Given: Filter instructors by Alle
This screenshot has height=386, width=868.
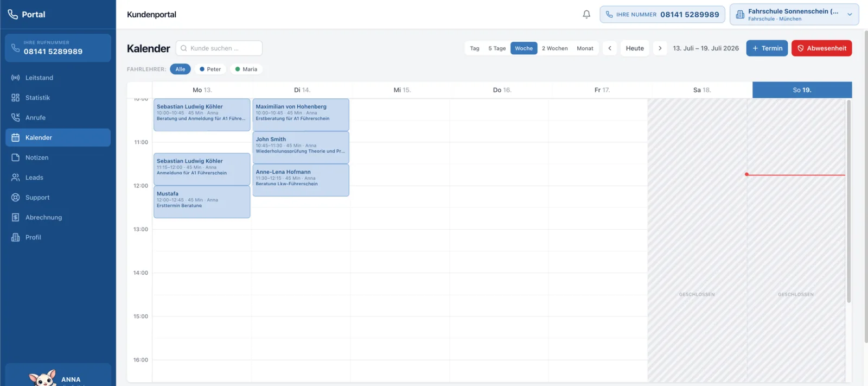Looking at the screenshot, I should 180,69.
